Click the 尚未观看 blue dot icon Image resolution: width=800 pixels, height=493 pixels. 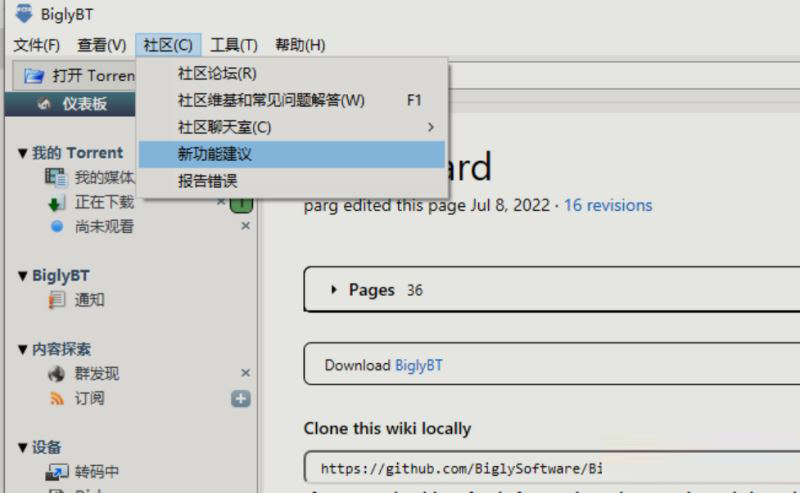coord(57,226)
